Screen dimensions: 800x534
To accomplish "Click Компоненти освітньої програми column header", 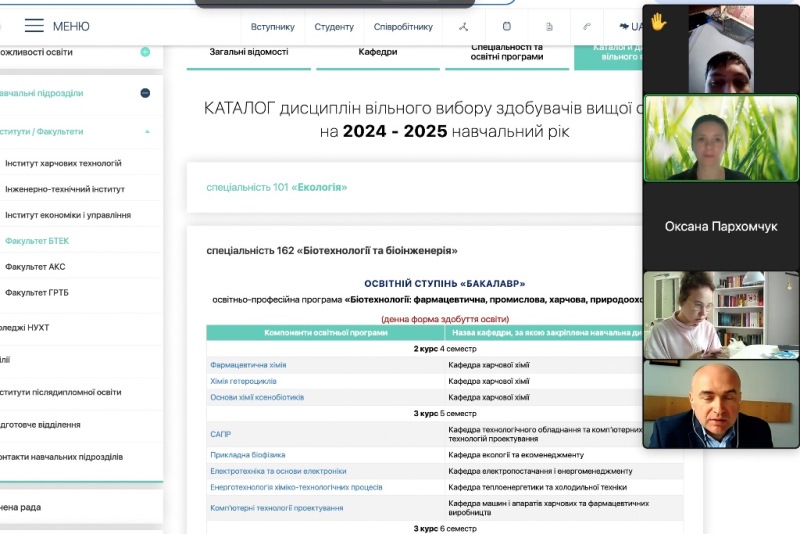I will (x=326, y=333).
